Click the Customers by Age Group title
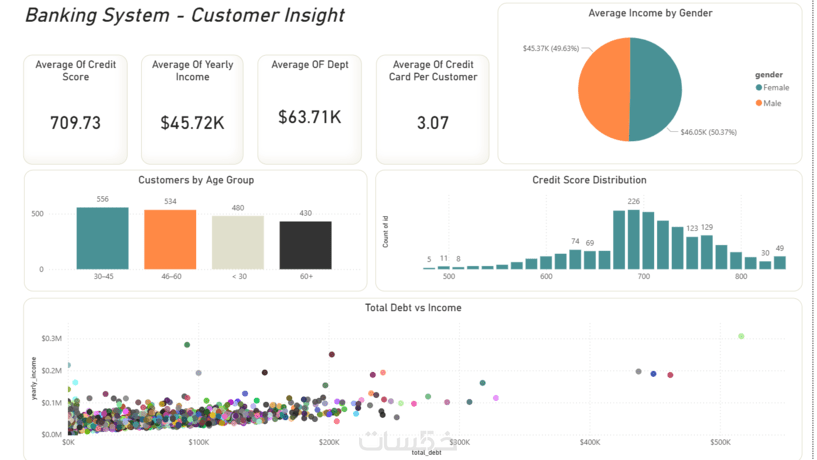817x460 pixels. (x=196, y=180)
